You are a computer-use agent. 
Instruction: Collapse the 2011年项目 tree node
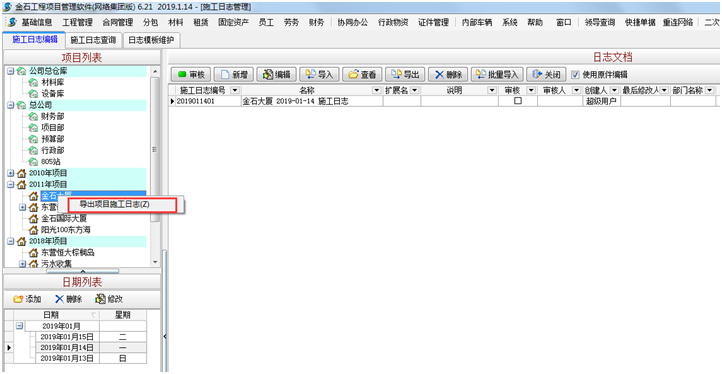[x=11, y=185]
